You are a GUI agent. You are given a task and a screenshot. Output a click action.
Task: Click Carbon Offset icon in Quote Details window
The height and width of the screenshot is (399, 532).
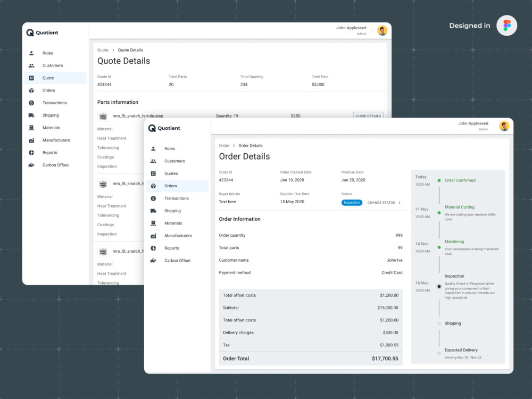click(x=31, y=165)
